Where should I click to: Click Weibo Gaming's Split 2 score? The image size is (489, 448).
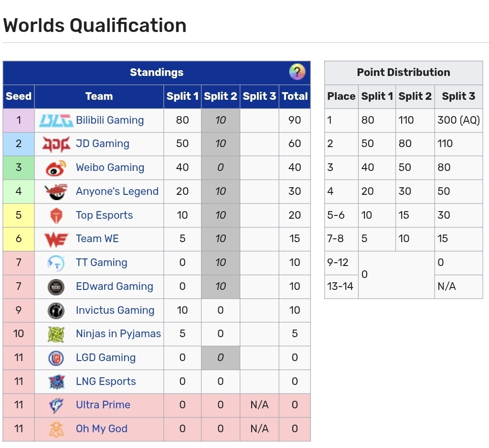[221, 168]
